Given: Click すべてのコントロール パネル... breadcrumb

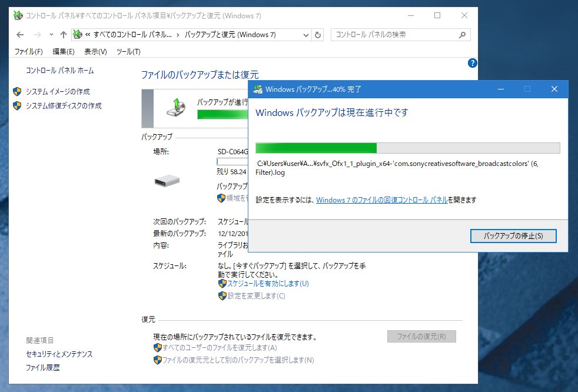Looking at the screenshot, I should click(x=132, y=35).
